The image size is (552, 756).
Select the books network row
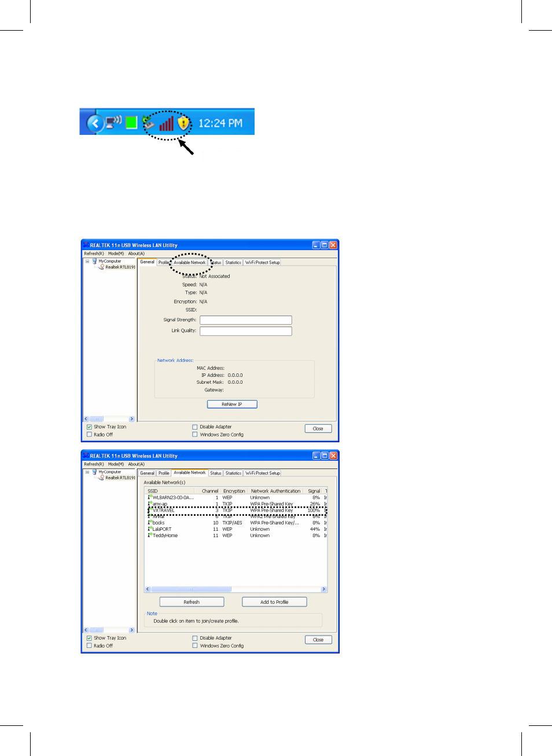[x=236, y=523]
